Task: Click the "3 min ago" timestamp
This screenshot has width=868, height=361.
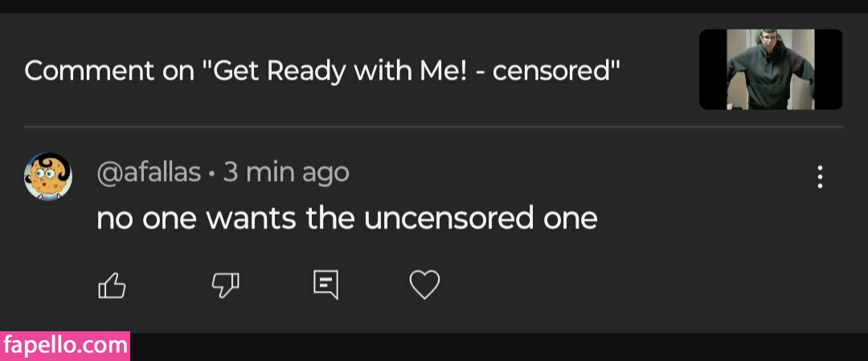Action: pos(286,173)
